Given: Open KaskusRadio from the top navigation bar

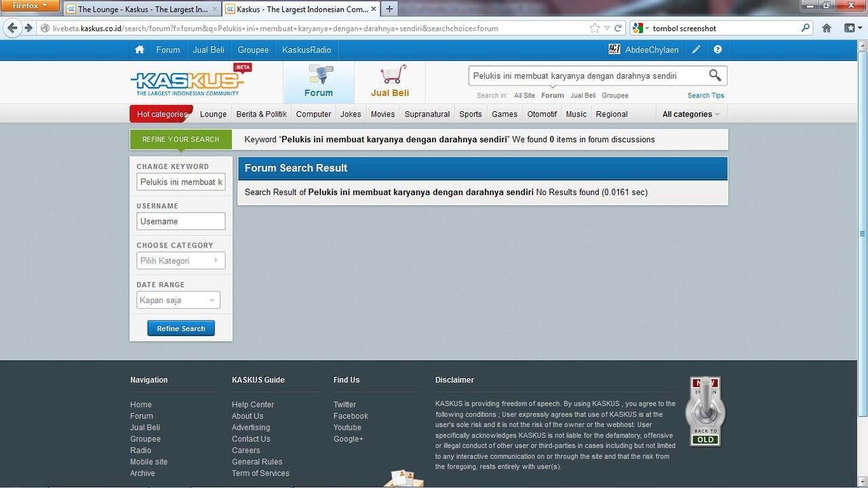Looking at the screenshot, I should [307, 49].
